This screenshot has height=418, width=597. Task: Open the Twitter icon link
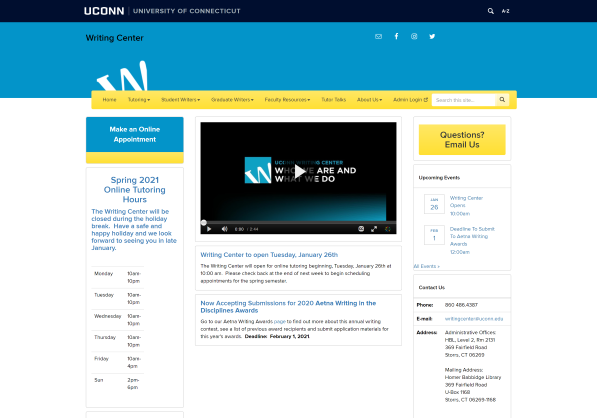pyautogui.click(x=432, y=37)
